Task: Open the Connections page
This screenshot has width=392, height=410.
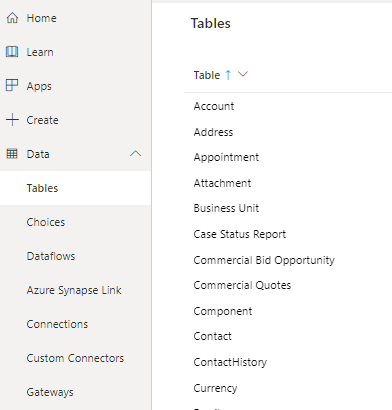Action: pos(57,324)
